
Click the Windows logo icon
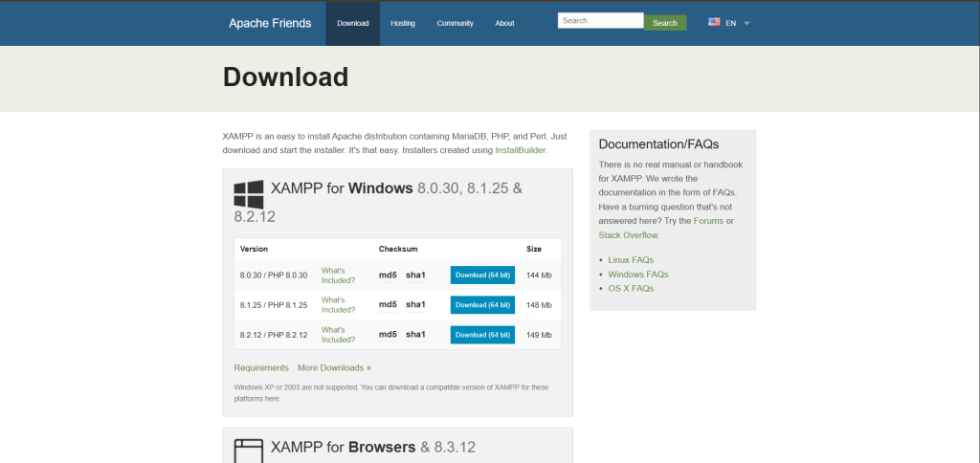point(248,194)
